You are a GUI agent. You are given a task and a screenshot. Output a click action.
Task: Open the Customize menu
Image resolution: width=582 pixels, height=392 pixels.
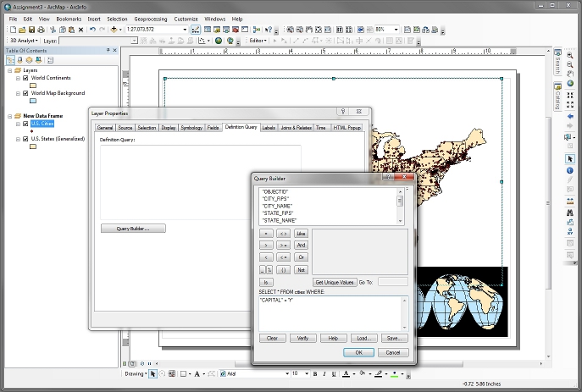186,19
